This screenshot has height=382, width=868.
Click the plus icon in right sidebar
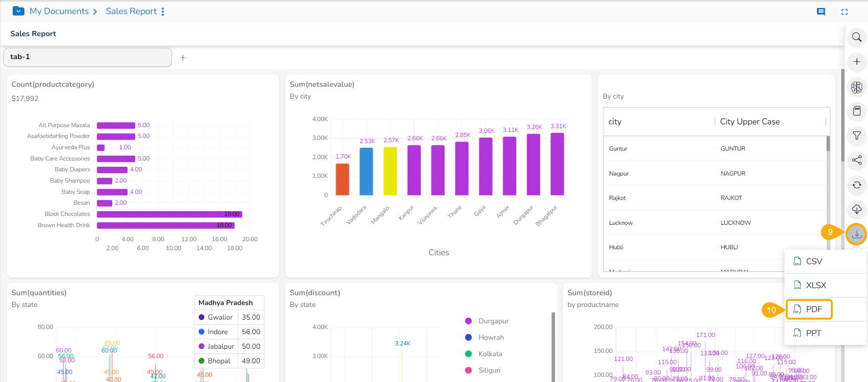(857, 62)
